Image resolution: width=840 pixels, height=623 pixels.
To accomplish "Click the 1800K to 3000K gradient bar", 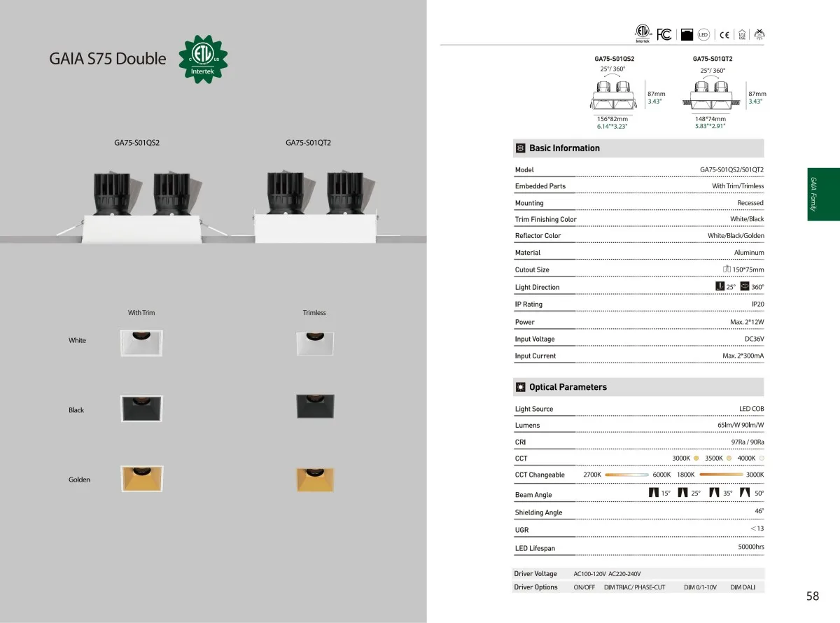I will click(721, 475).
